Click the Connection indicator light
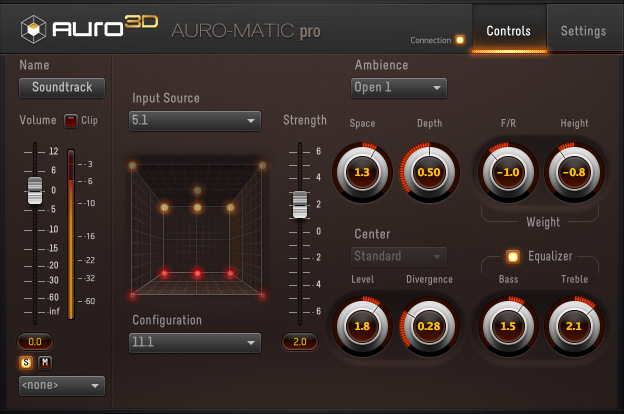The height and width of the screenshot is (414, 624). tap(460, 40)
